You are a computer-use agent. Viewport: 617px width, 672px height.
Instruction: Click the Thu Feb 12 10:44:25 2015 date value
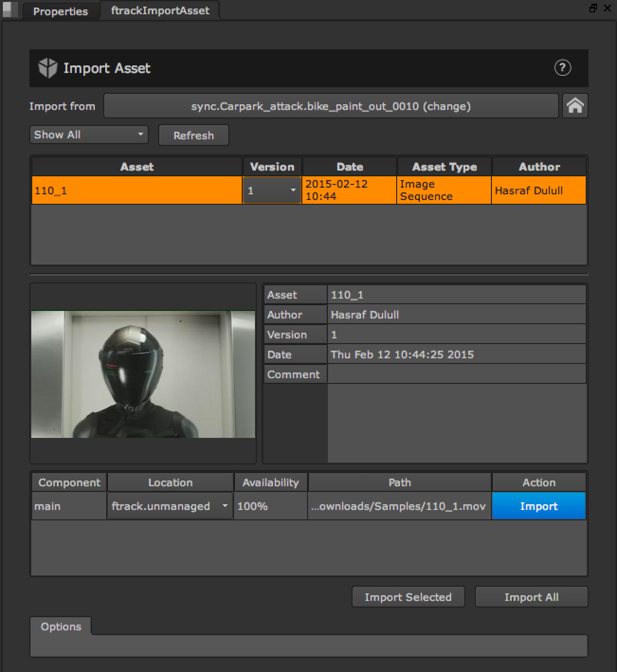(x=456, y=354)
